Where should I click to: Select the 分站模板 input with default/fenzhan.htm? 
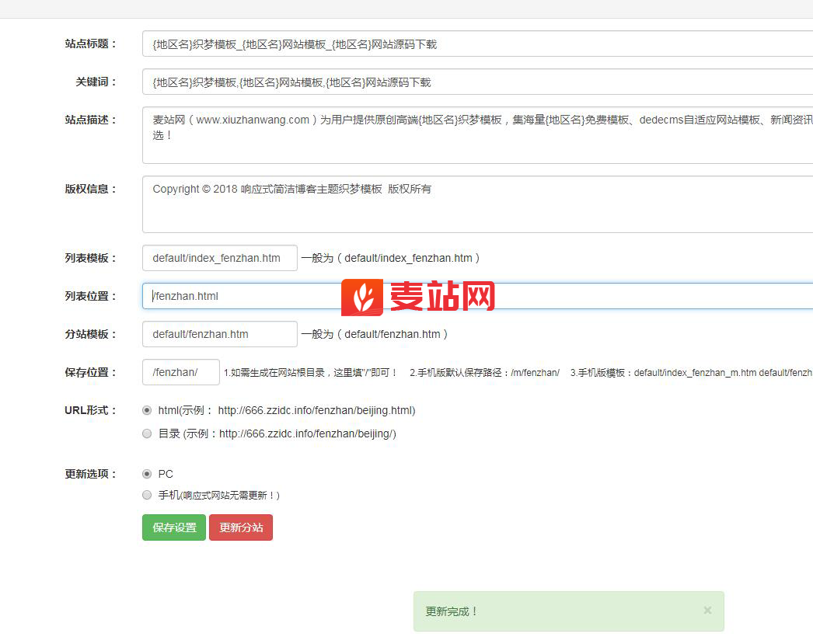(219, 334)
